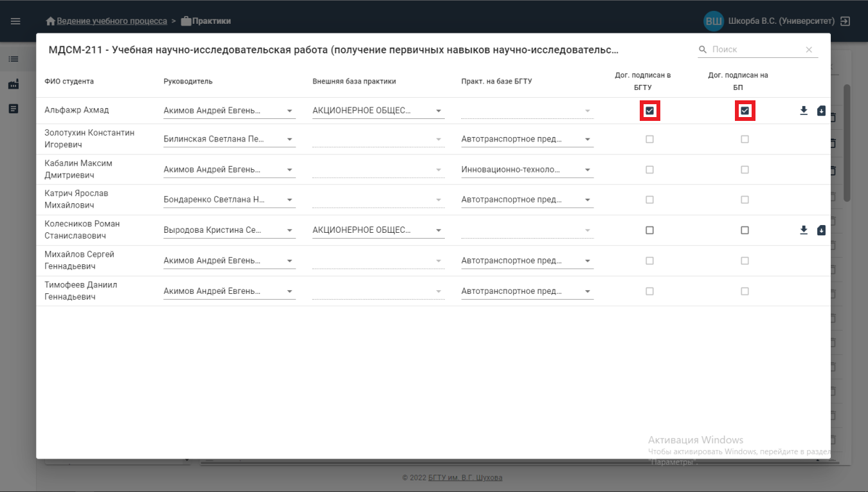This screenshot has width=868, height=492.
Task: Click the Руководитель column header
Action: pyautogui.click(x=188, y=82)
